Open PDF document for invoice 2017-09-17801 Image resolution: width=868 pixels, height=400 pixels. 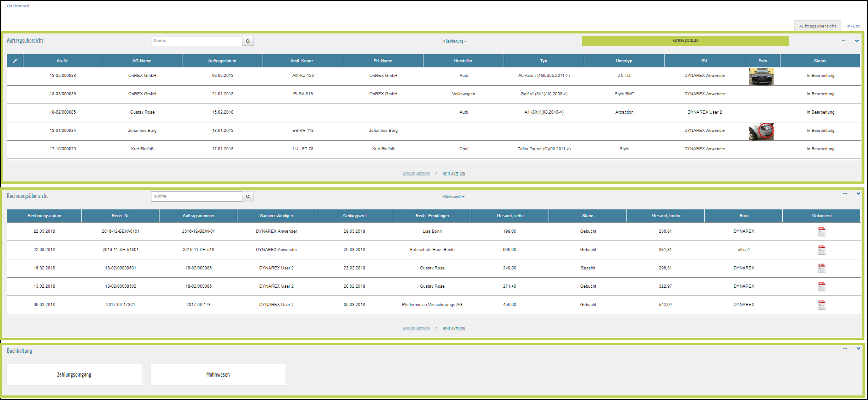(x=822, y=305)
